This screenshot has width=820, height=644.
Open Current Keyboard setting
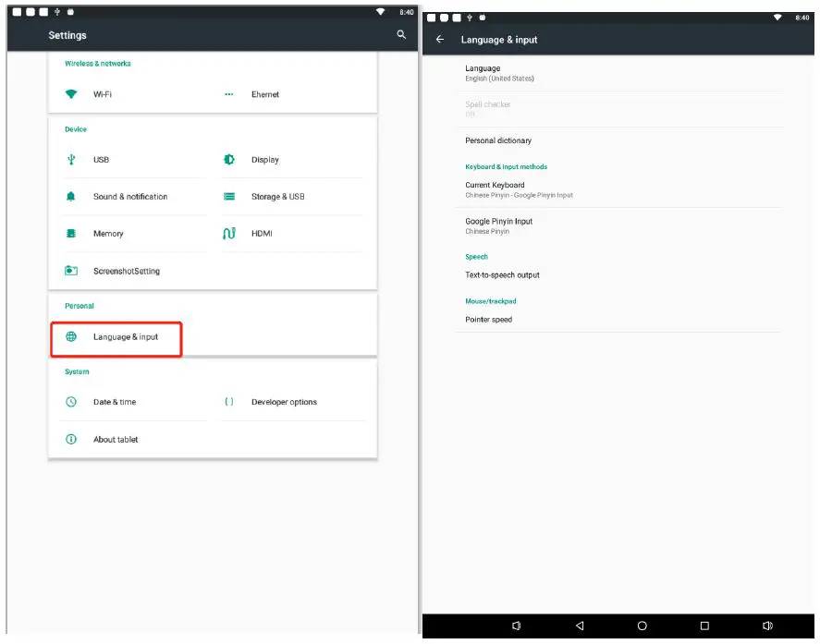(x=619, y=189)
